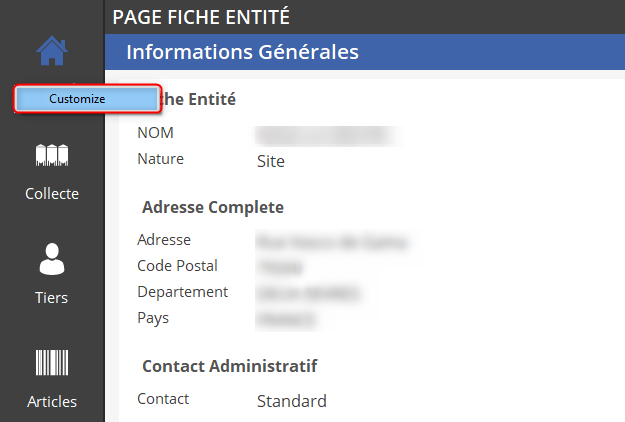Click the Contact Administratif section heading
This screenshot has height=422, width=625.
tap(230, 366)
